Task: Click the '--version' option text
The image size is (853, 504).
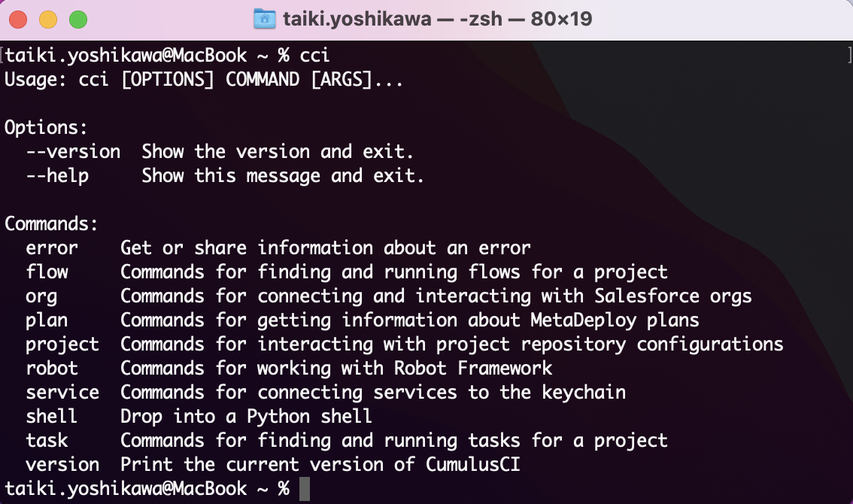Action: 73,152
